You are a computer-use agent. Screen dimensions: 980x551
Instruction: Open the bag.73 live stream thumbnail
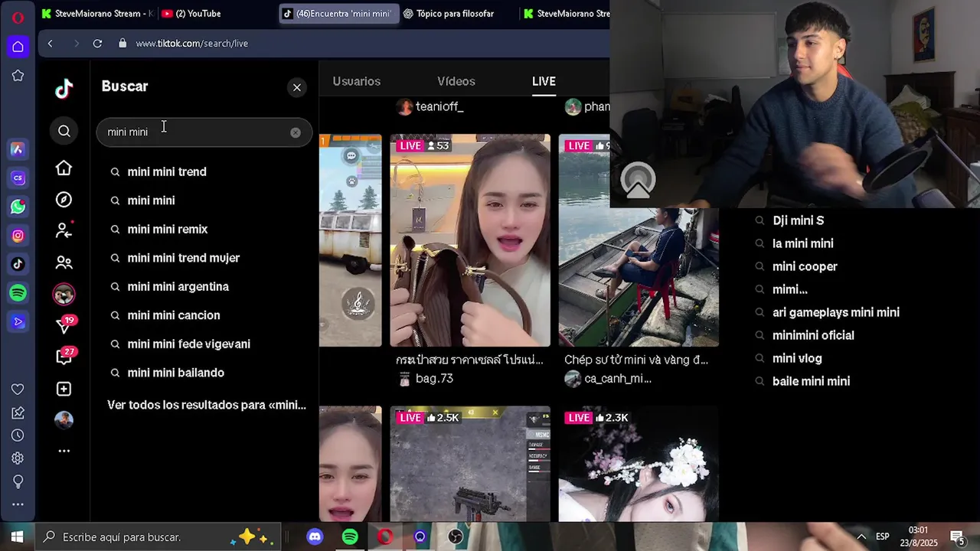(x=470, y=240)
